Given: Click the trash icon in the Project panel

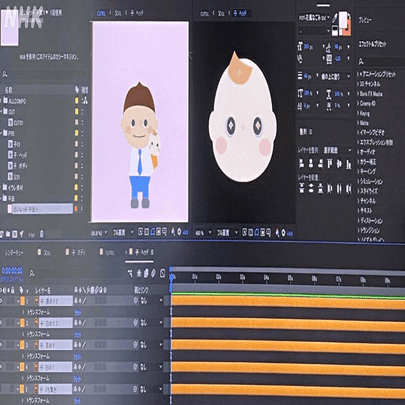Looking at the screenshot, I should point(41,234).
